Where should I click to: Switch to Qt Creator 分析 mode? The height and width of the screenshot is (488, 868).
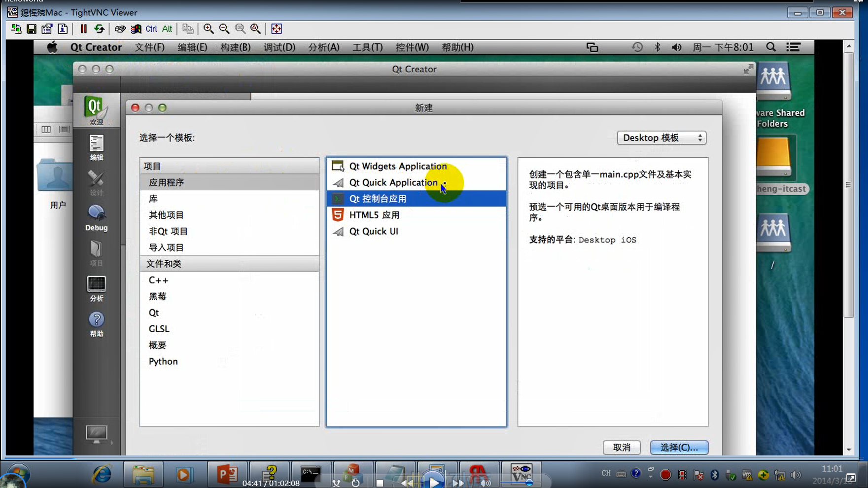(96, 289)
